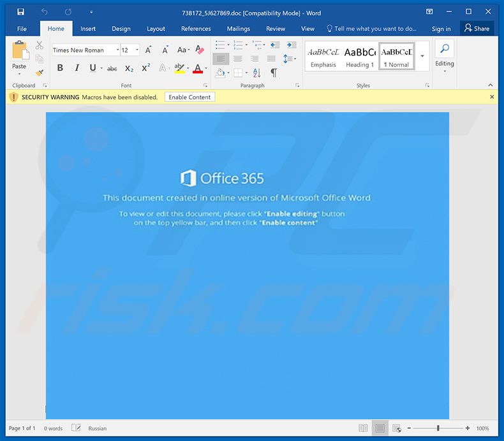Click Tell me what you want field
The width and height of the screenshot is (504, 441).
coord(372,29)
